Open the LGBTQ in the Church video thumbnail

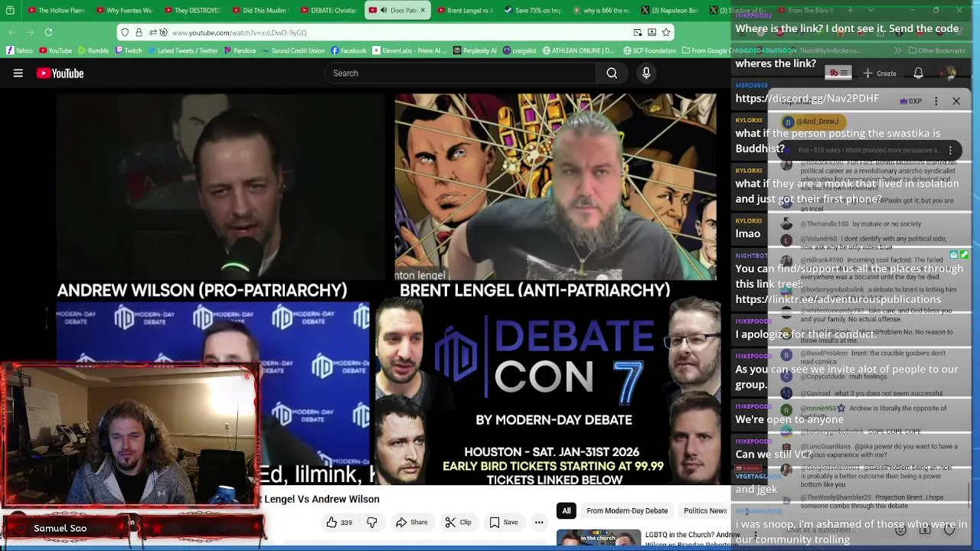599,540
